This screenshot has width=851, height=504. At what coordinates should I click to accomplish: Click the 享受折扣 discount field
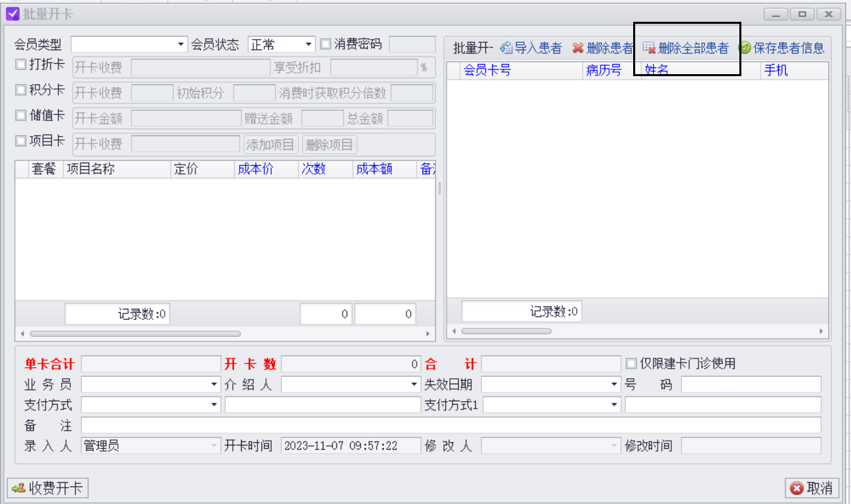pos(374,67)
